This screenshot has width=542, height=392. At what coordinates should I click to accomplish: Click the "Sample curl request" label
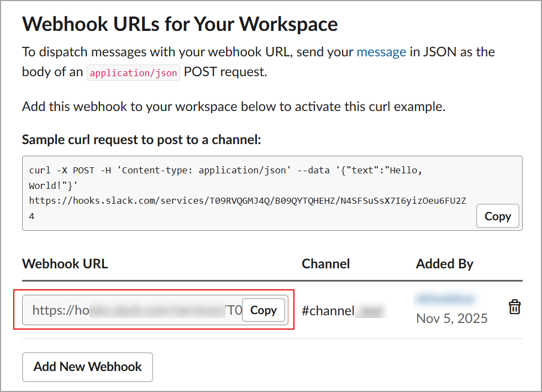141,140
